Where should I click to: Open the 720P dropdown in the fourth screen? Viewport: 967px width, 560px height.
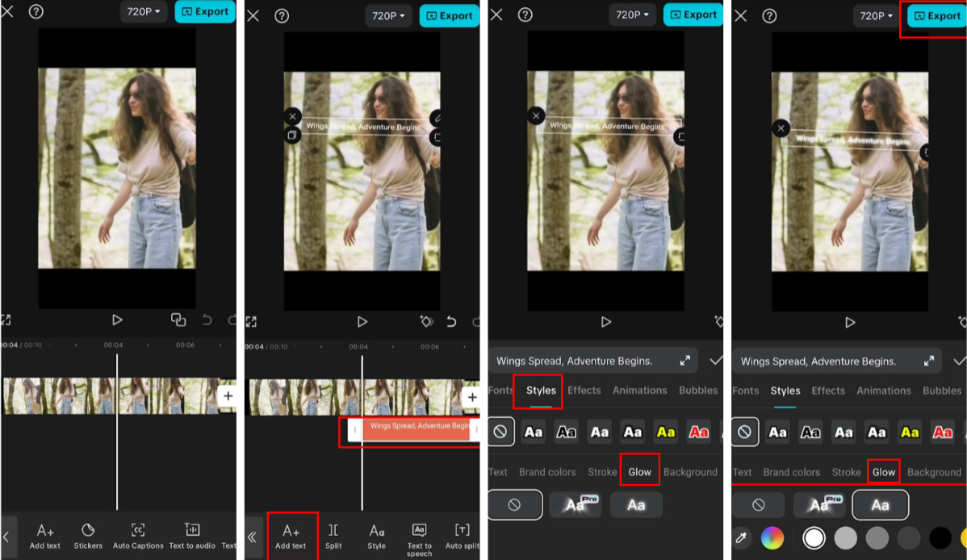(x=877, y=16)
